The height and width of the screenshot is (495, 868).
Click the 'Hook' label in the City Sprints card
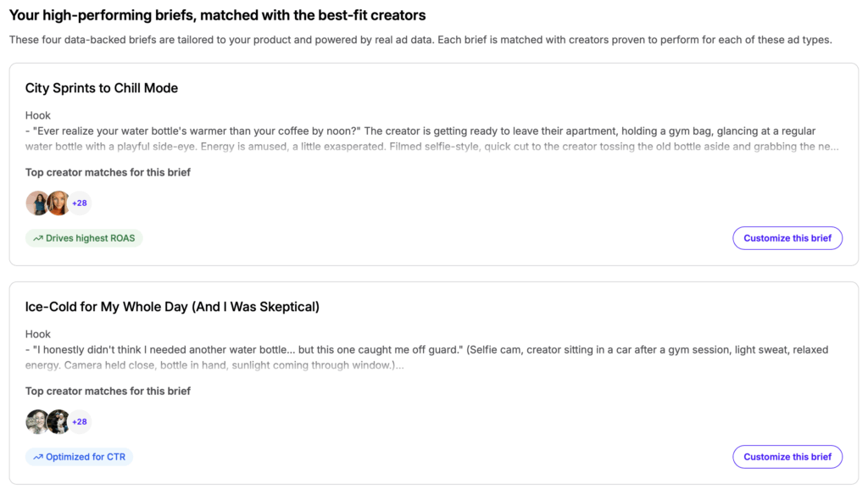[x=38, y=115]
